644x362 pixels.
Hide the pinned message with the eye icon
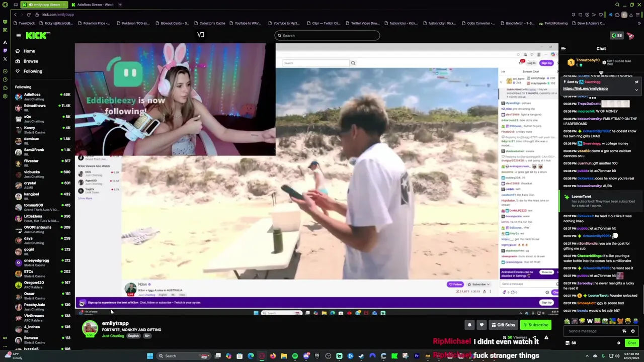pos(636,82)
